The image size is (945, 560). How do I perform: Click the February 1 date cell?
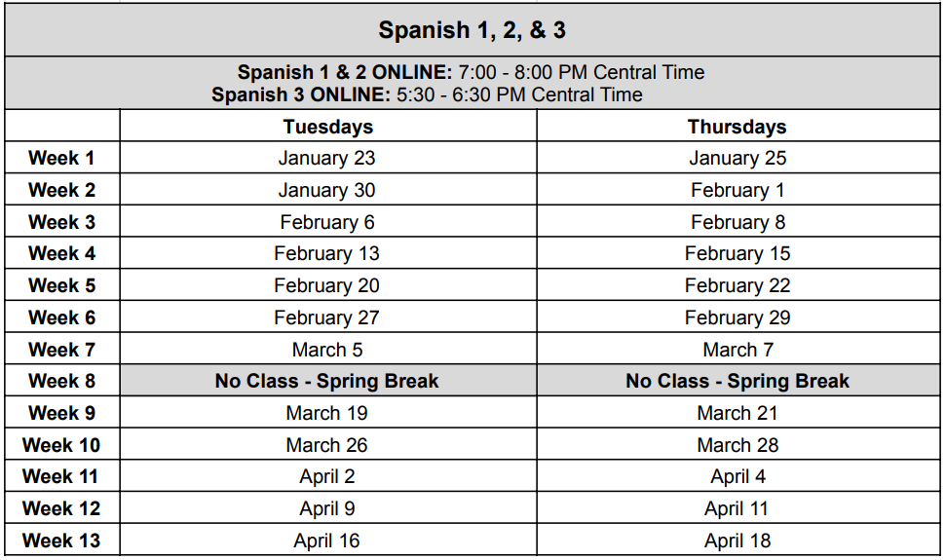(737, 190)
